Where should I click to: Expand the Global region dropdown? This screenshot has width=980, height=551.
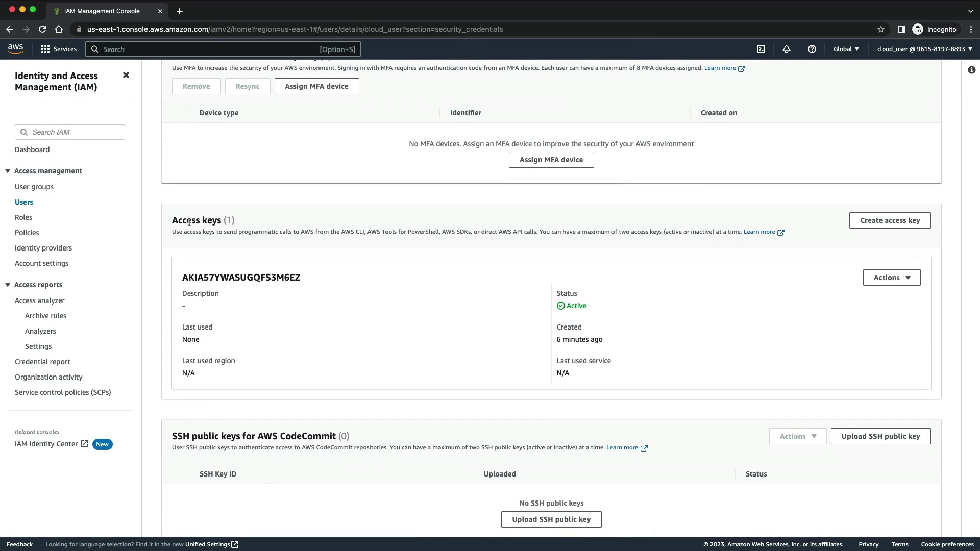pos(846,49)
